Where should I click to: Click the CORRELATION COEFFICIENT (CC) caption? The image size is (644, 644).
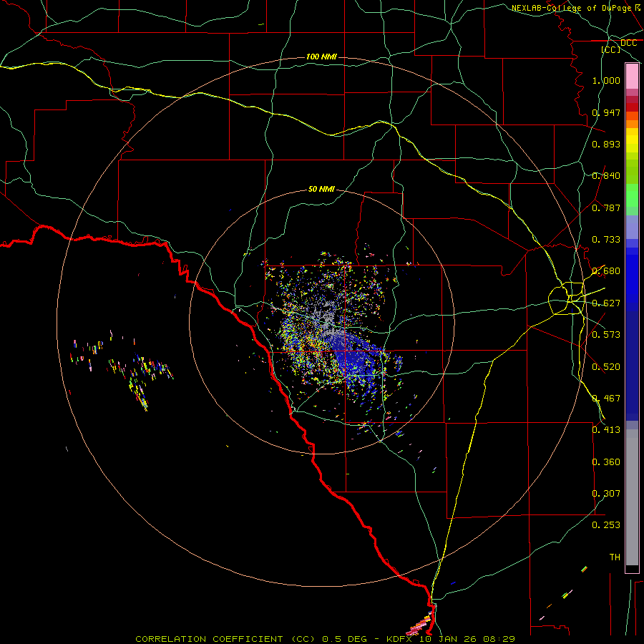pos(227,639)
